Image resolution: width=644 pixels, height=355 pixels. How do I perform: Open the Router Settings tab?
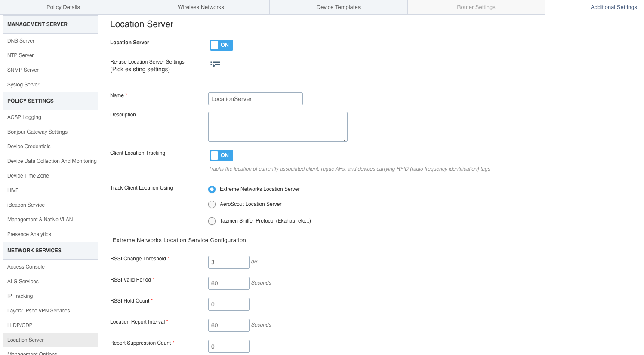476,7
